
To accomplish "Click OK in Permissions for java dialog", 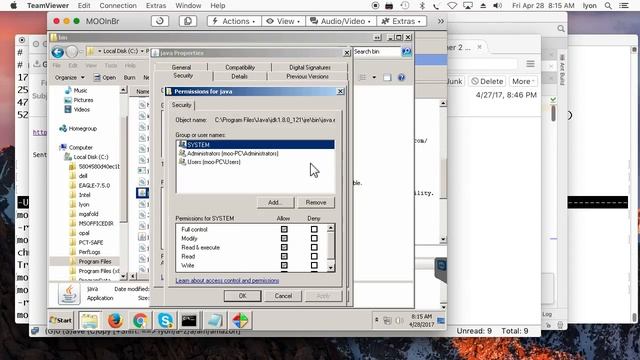I will click(x=242, y=296).
